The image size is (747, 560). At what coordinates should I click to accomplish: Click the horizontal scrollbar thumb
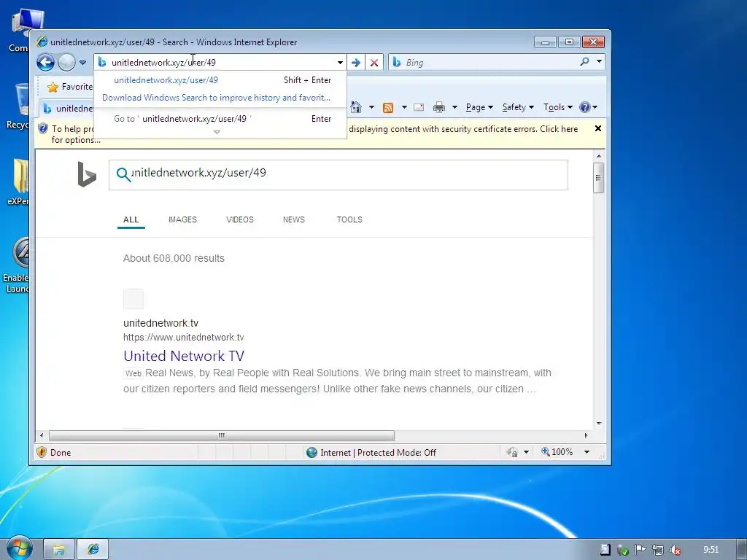click(x=222, y=435)
